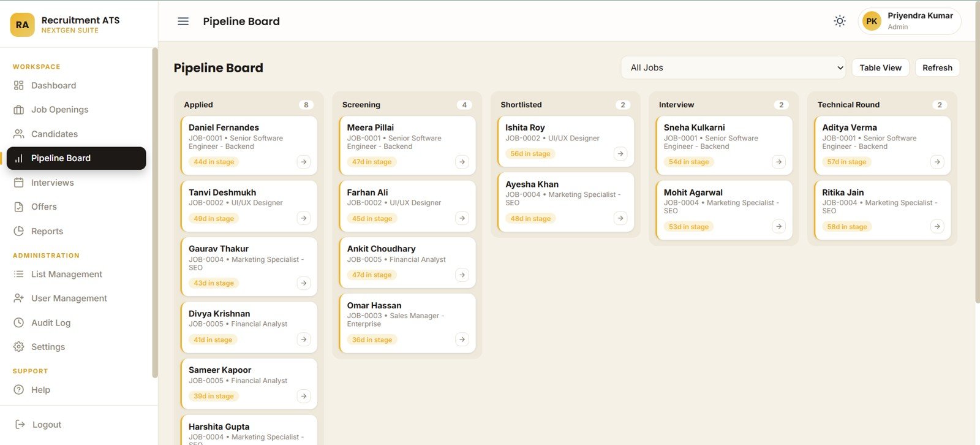Click the RA application logo
This screenshot has width=980, height=445.
23,25
